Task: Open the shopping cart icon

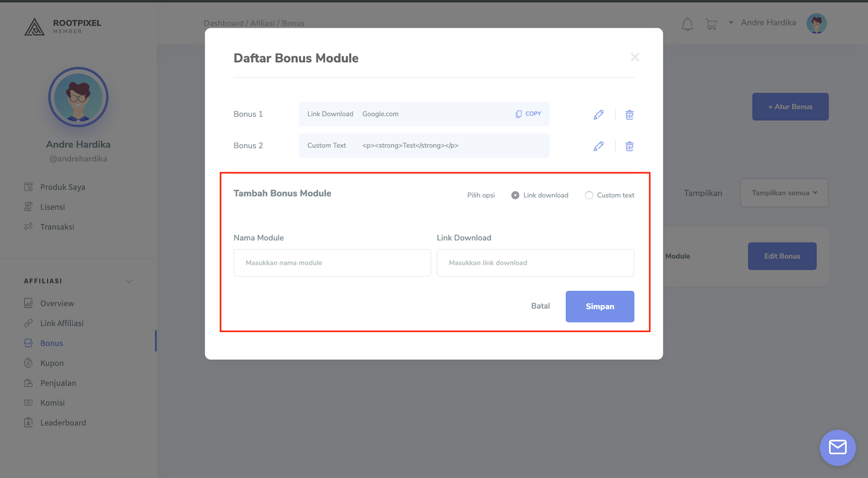Action: tap(711, 24)
